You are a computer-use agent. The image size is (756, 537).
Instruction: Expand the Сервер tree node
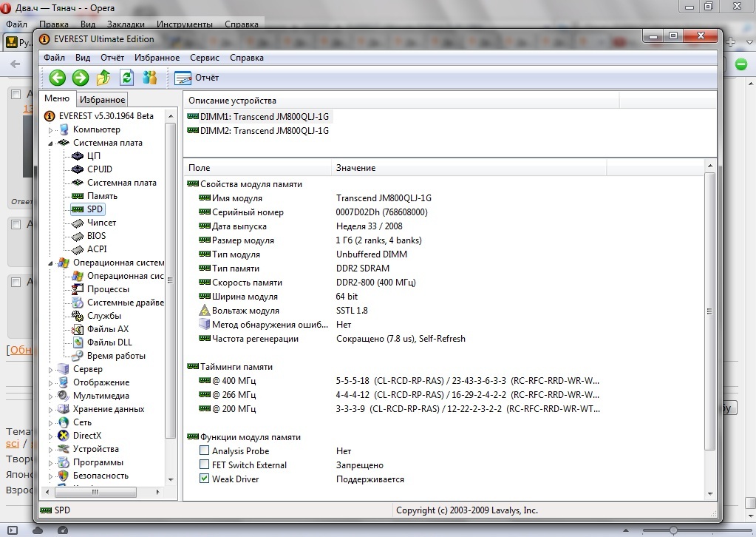(51, 370)
